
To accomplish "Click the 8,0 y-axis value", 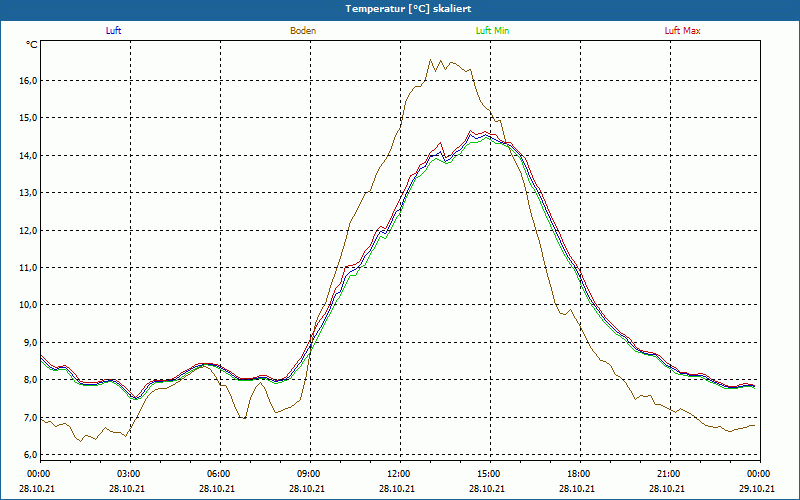I will [x=30, y=380].
